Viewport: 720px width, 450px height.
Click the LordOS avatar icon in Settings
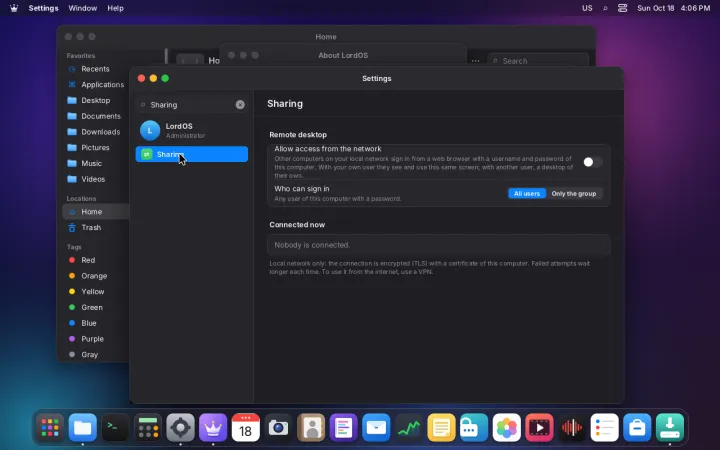tap(150, 130)
